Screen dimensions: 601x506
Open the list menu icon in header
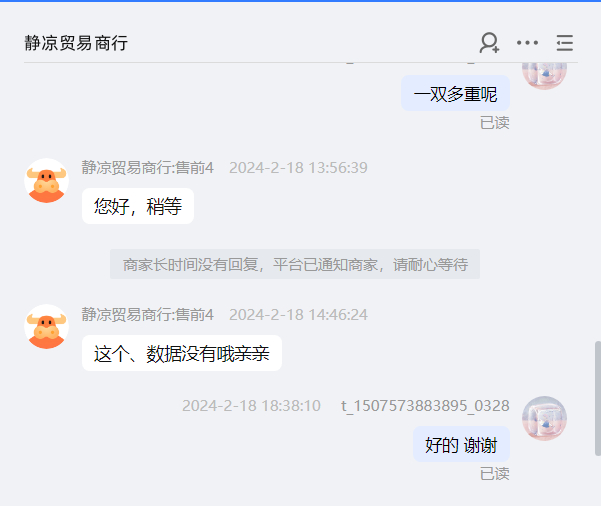(x=565, y=43)
